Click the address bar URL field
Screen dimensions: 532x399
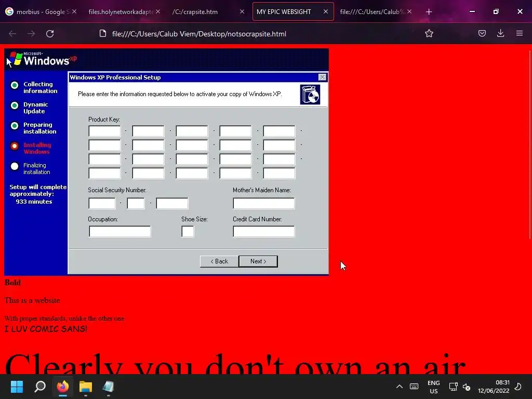point(199,34)
